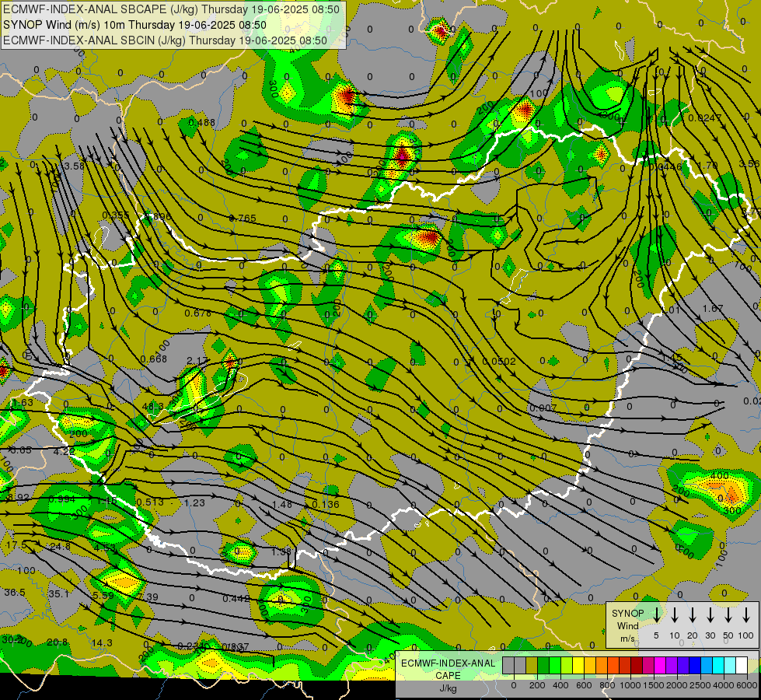
Task: Click the 1000 label in CAPE legend
Action: (x=630, y=685)
